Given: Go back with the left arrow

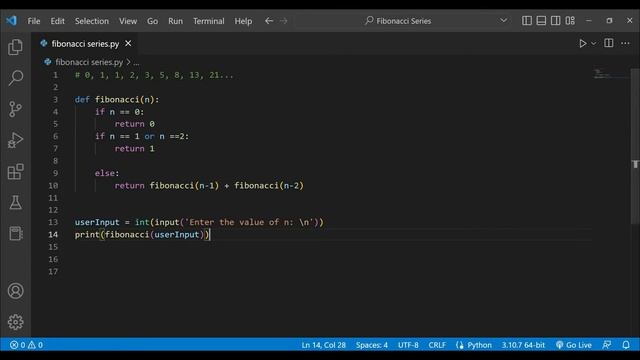Looking at the screenshot, I should click(x=269, y=21).
